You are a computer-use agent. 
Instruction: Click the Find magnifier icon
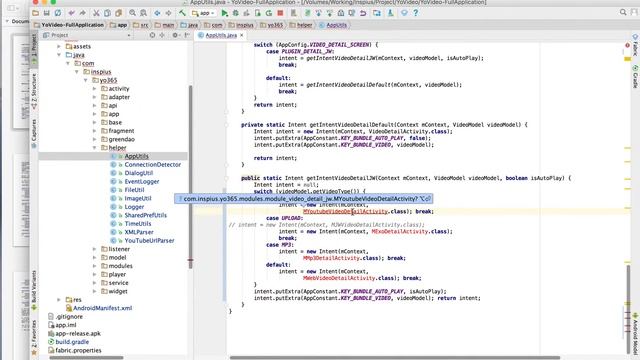pos(133,13)
